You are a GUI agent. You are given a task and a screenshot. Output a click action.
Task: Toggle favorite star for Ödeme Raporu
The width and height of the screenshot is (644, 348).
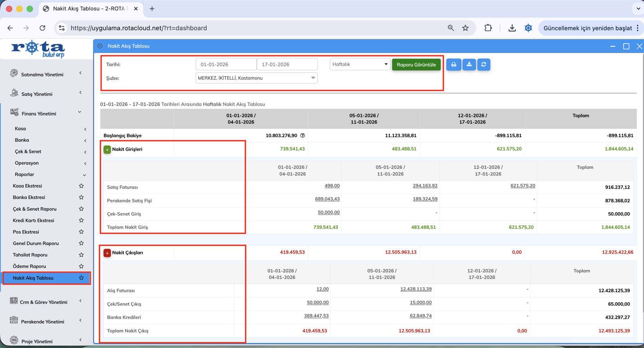[81, 266]
